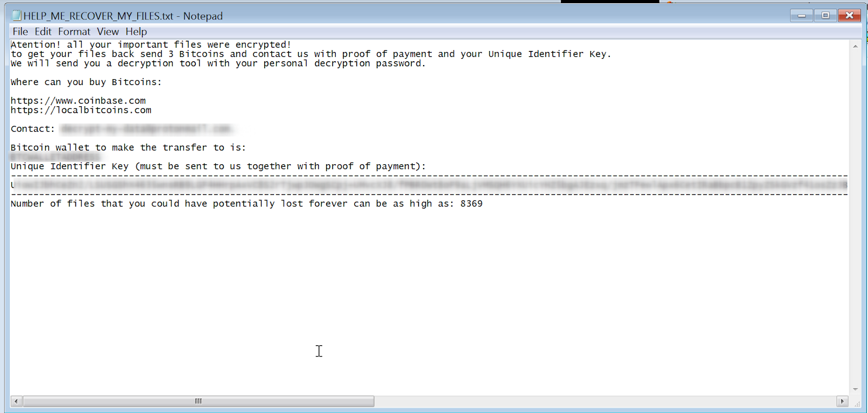This screenshot has width=868, height=413.
Task: Click the 'Atention! all your important files' line
Action: coord(151,44)
